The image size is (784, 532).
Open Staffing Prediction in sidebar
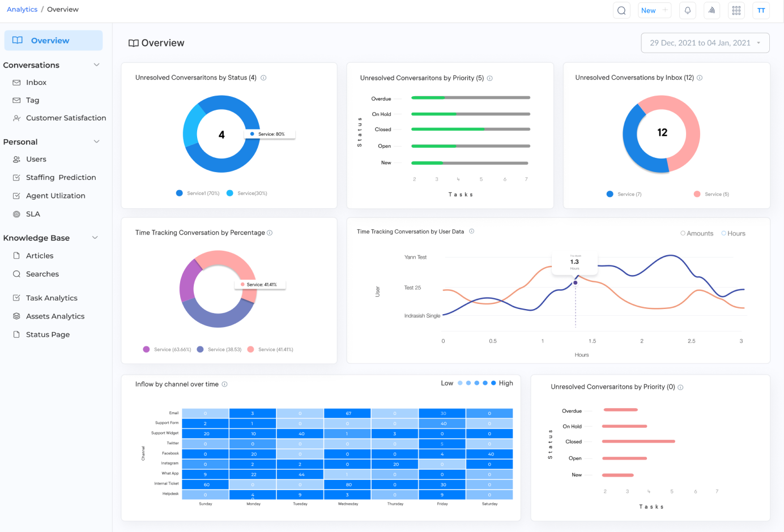(x=61, y=177)
